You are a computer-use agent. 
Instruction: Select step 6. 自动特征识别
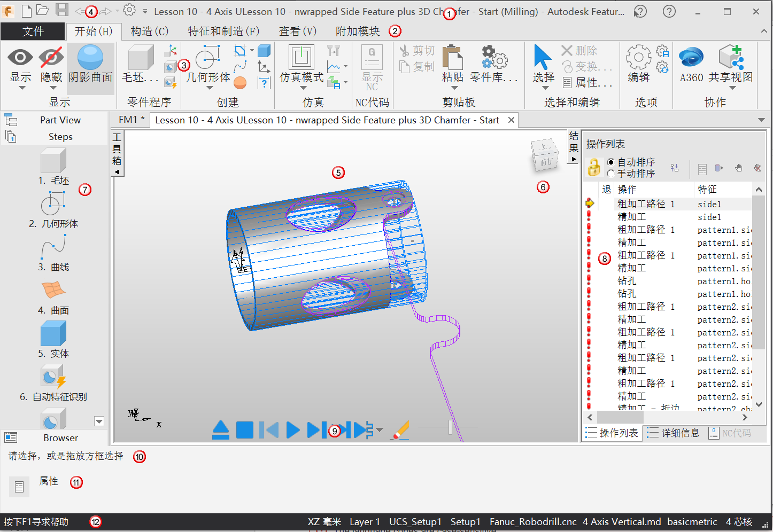(53, 383)
